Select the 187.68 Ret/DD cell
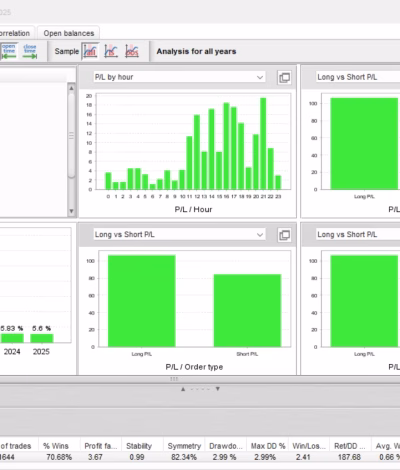400x470 pixels. (351, 457)
